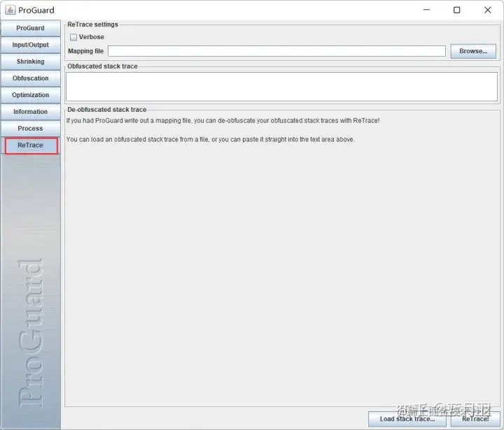The width and height of the screenshot is (504, 430).
Task: Click the 'Mapping file' label
Action: click(85, 51)
